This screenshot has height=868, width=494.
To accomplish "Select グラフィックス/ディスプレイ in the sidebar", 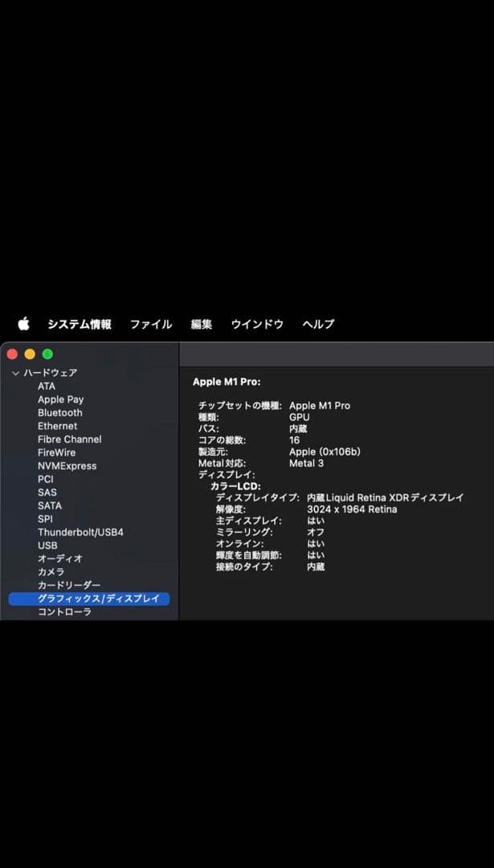I will coord(89,599).
